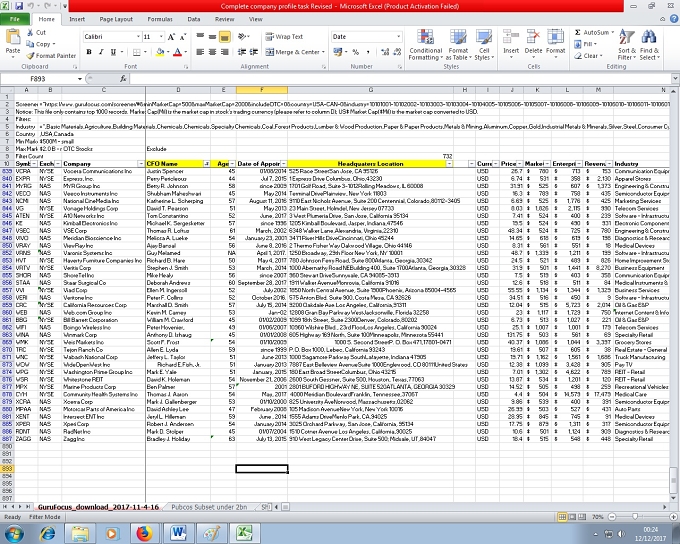Switch to the Formulas tab
Viewport: 680px width, 544px height.
point(160,19)
